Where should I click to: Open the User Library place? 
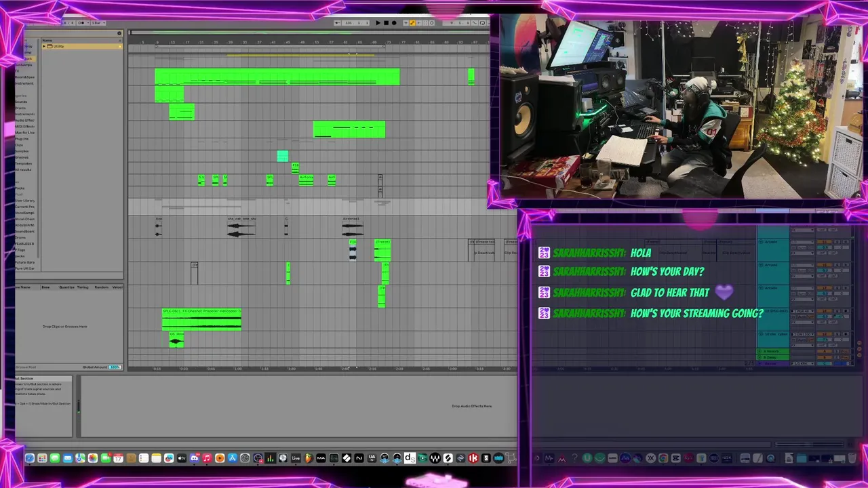(25, 201)
